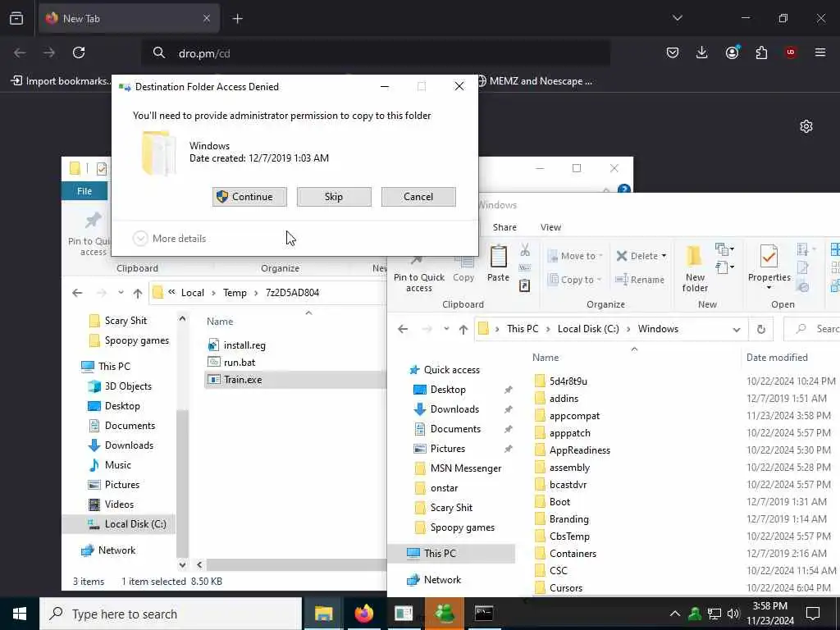Viewport: 840px width, 630px height.
Task: Select Train.exe file
Action: (294, 379)
